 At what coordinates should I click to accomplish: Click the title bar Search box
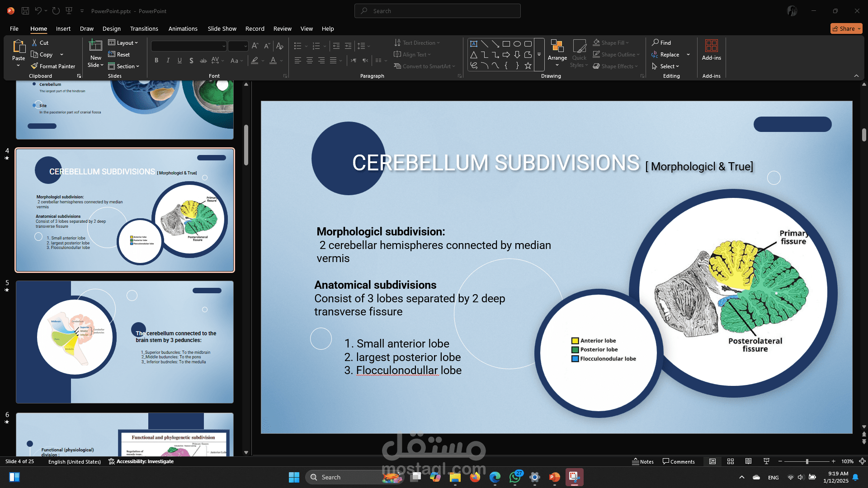point(437,11)
